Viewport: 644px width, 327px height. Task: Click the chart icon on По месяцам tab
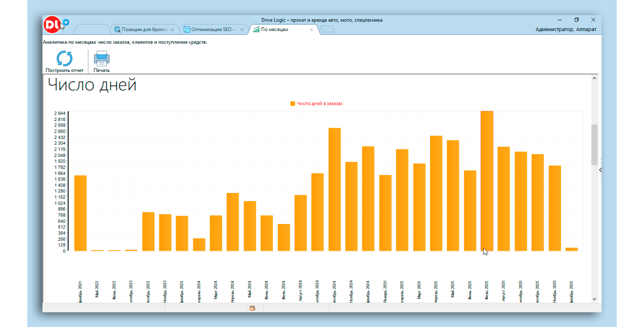click(x=256, y=29)
